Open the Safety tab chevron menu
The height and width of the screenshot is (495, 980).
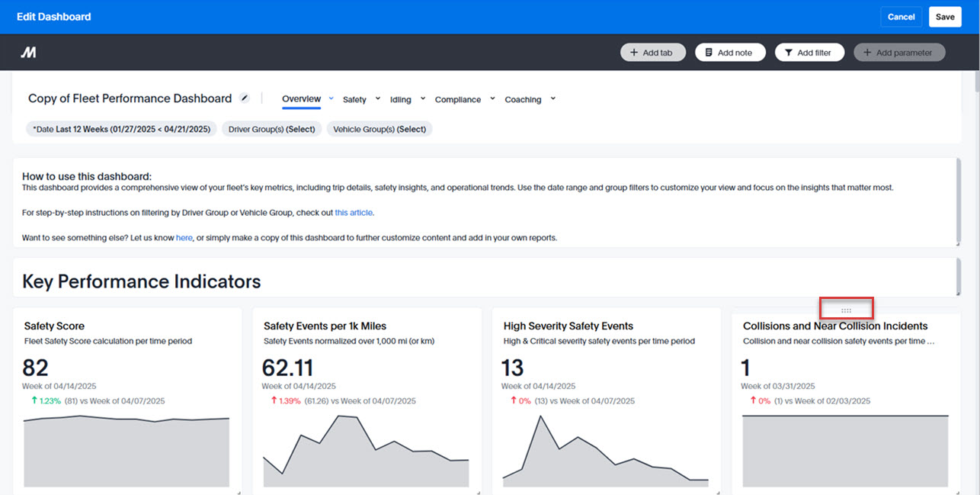pyautogui.click(x=378, y=98)
